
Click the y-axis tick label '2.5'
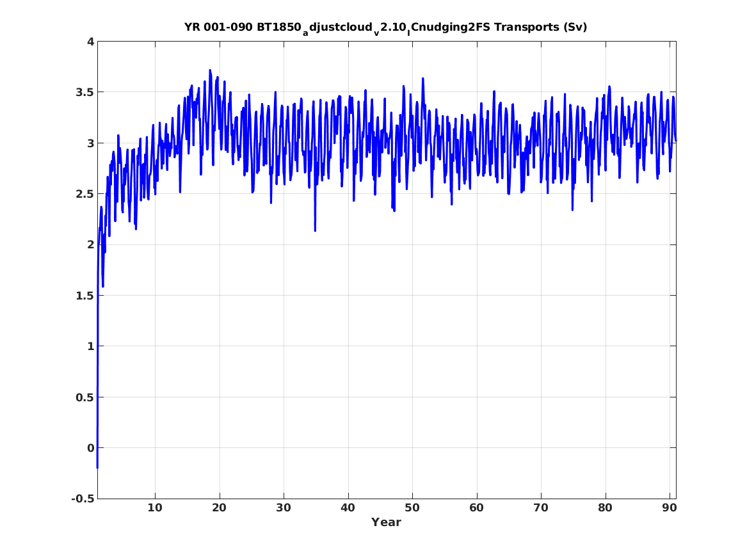(x=84, y=194)
